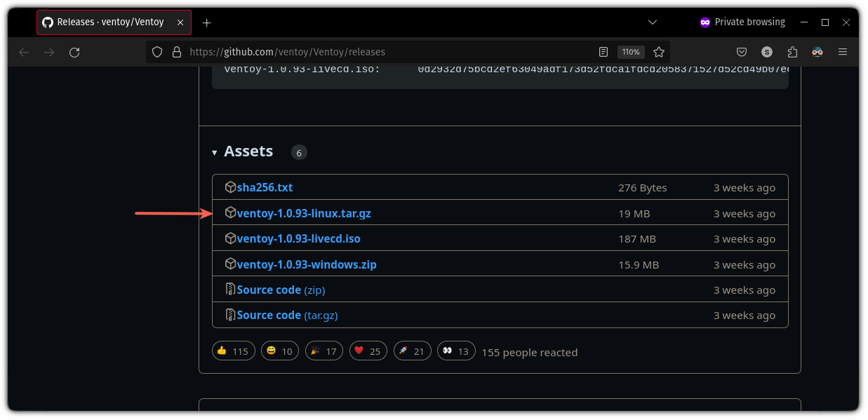The width and height of the screenshot is (868, 420).
Task: Click the source code file icon
Action: pos(229,289)
